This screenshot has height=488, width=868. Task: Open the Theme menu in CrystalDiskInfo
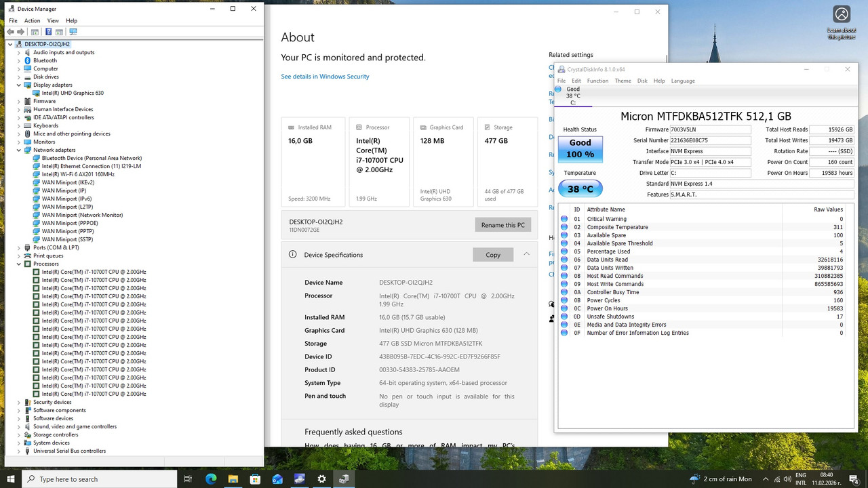coord(623,81)
